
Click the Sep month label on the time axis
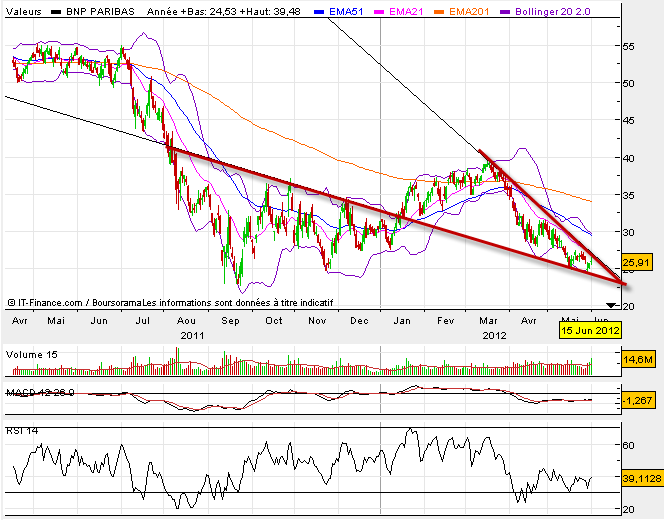pyautogui.click(x=232, y=322)
